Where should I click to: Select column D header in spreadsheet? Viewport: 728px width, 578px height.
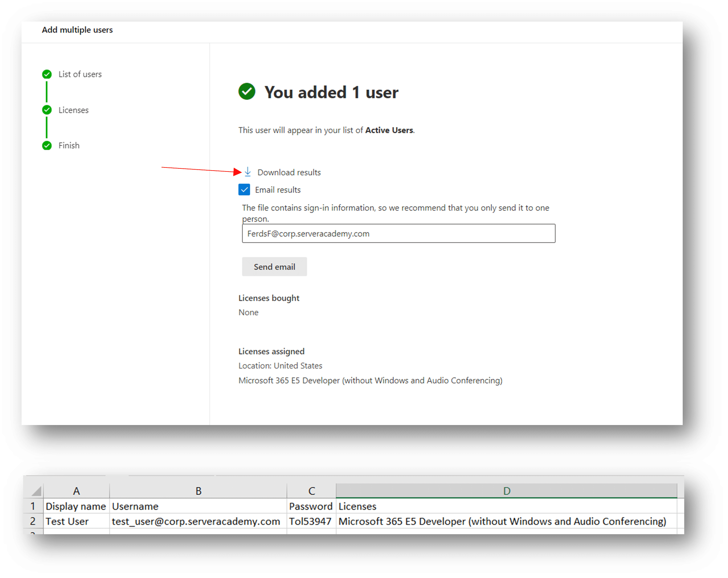tap(506, 491)
